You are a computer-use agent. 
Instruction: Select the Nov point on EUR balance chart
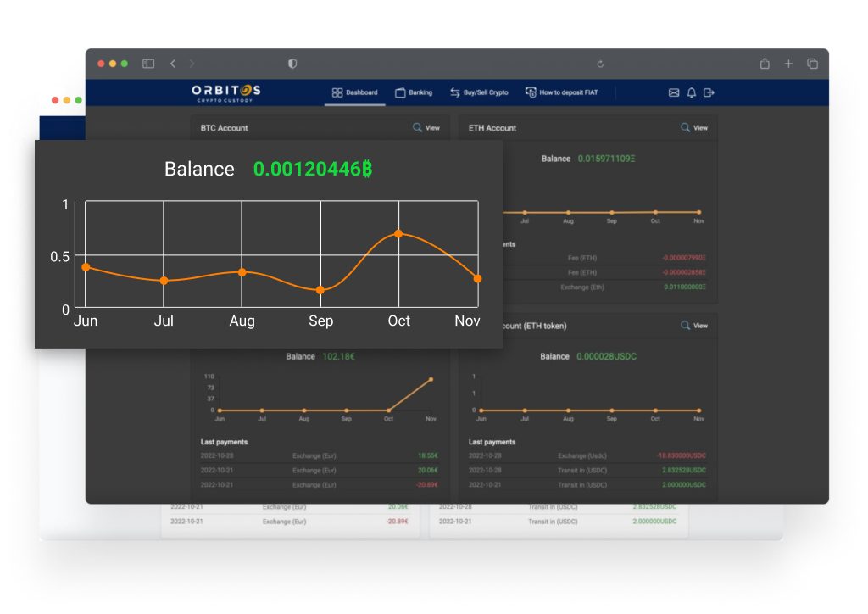pos(431,379)
